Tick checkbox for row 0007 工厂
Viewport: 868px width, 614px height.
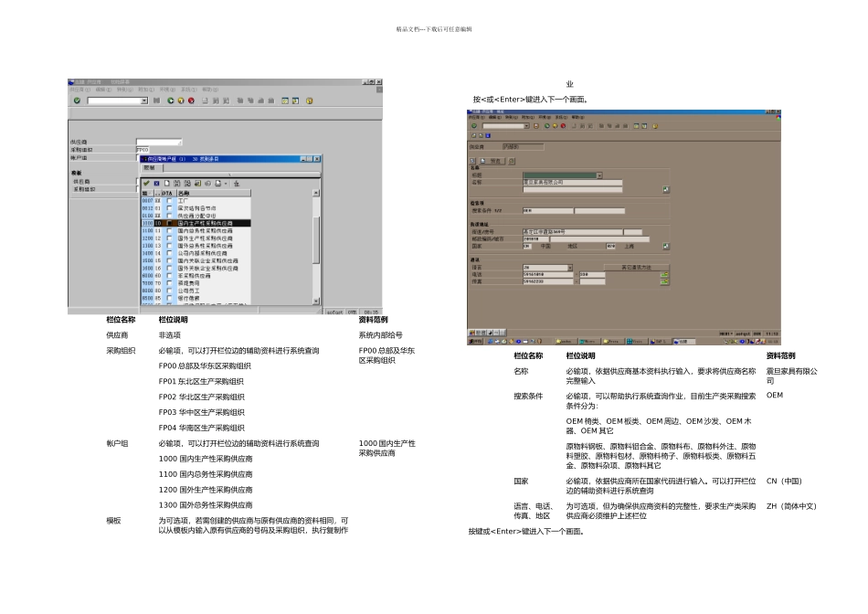tap(169, 201)
